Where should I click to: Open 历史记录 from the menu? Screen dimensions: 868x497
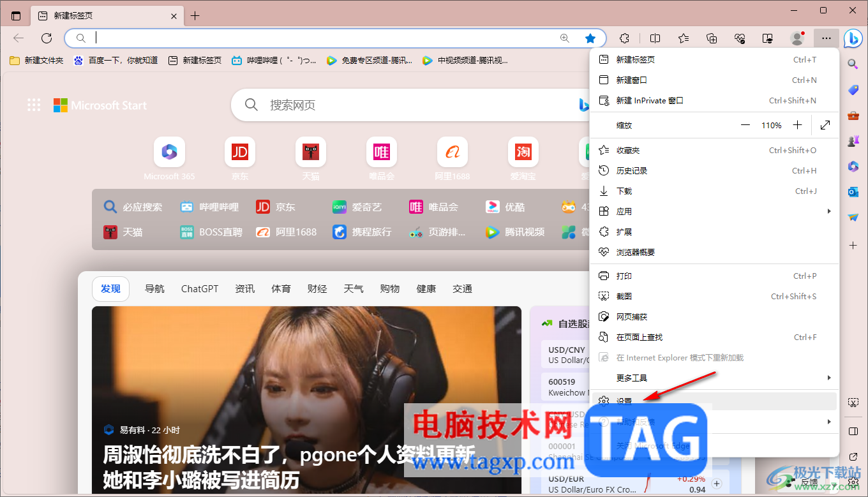tap(714, 170)
